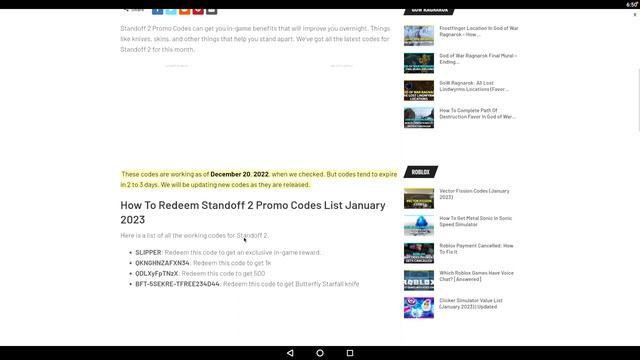
Task: Click the BFT-5SEKRE-TFREE234D44 promo code
Action: [x=178, y=284]
